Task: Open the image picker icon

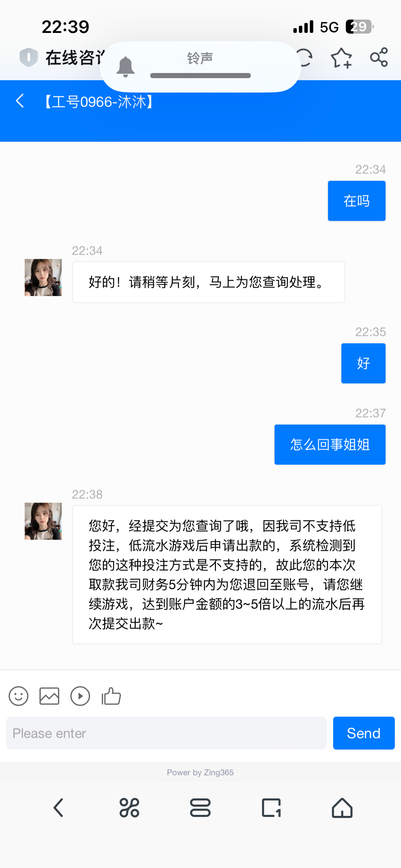Action: coord(49,696)
